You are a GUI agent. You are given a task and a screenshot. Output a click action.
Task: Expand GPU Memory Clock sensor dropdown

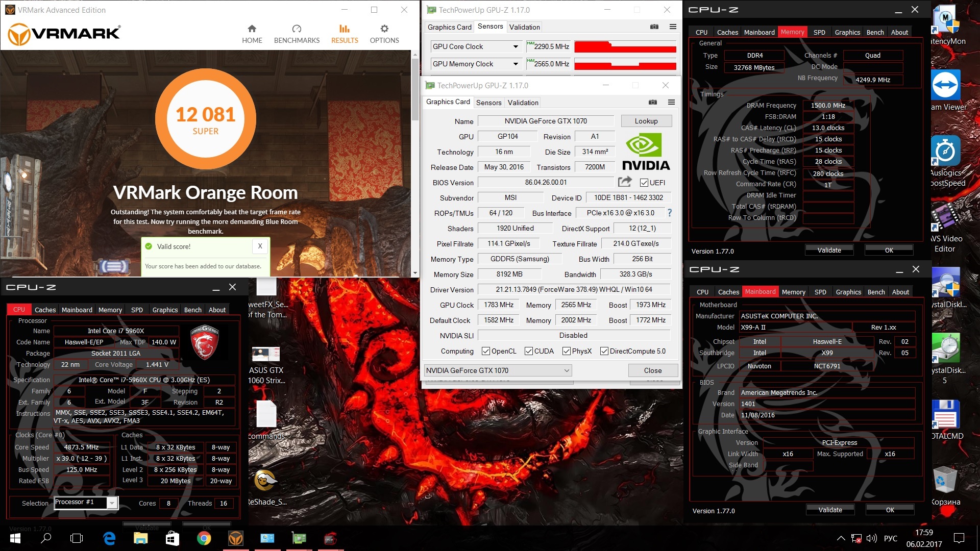pos(516,64)
